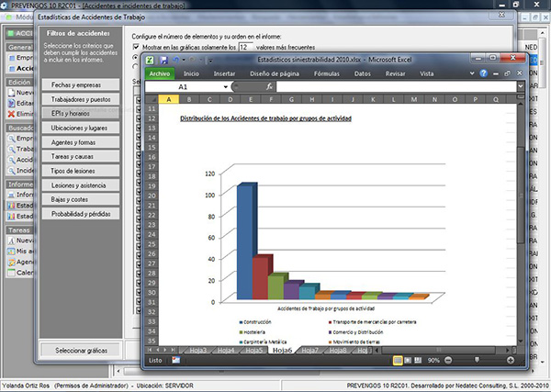
Task: Open the Insertar ribbon tab
Action: [x=224, y=73]
